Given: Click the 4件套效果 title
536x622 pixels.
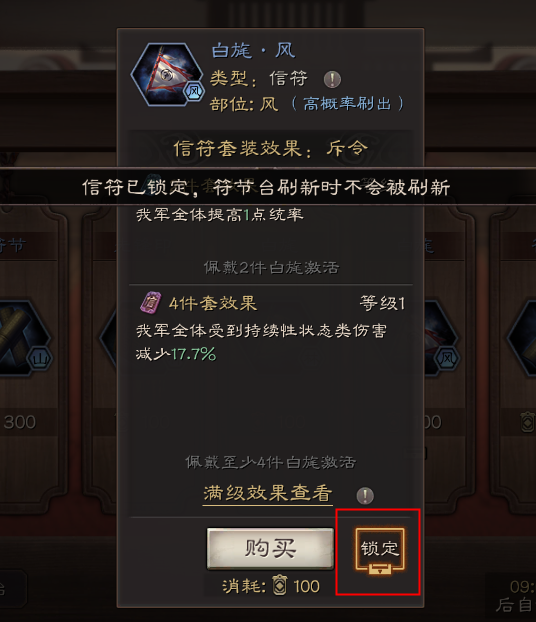Looking at the screenshot, I should (213, 303).
